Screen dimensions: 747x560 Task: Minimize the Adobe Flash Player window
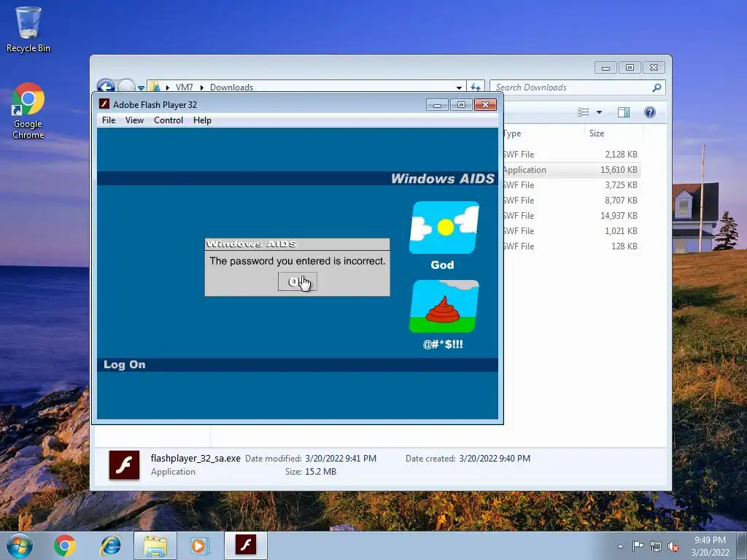[x=437, y=105]
